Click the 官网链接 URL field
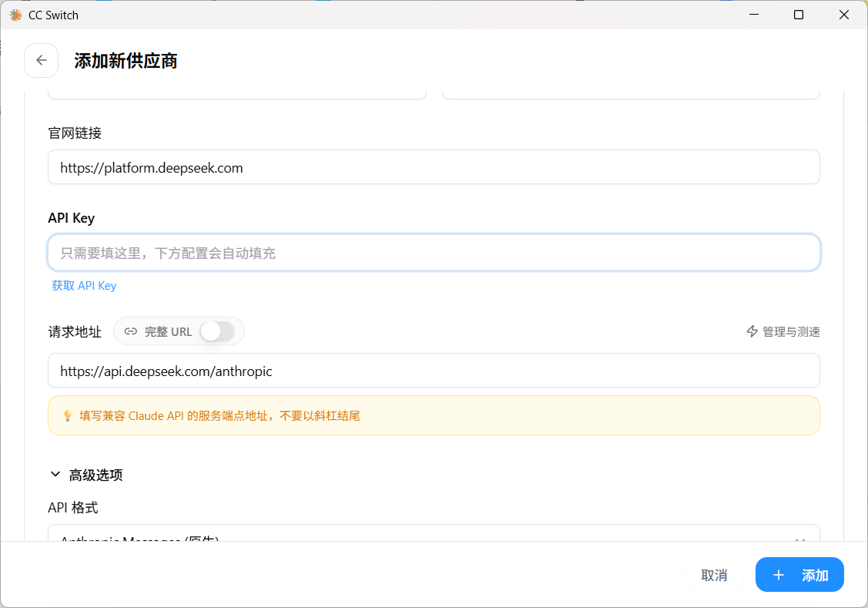Screen dimensions: 868x608 pos(434,167)
